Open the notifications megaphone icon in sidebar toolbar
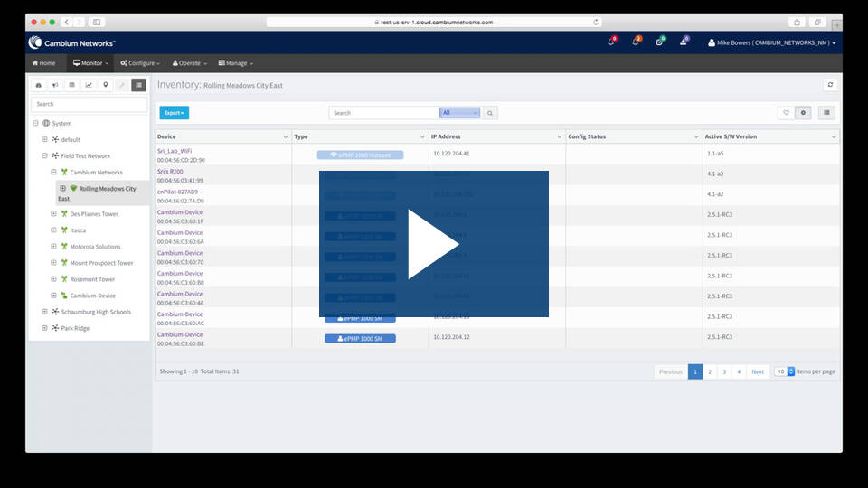This screenshot has width=868, height=488. (x=55, y=85)
